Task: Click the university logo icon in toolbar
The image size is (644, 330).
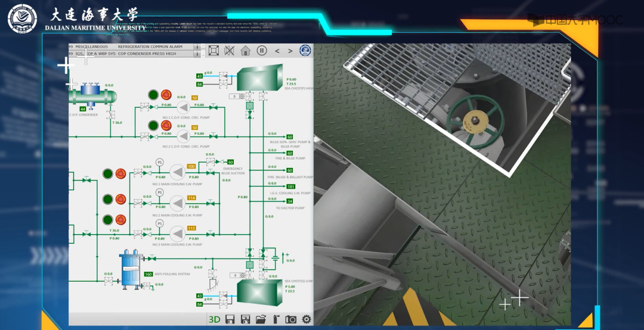Action: click(305, 51)
